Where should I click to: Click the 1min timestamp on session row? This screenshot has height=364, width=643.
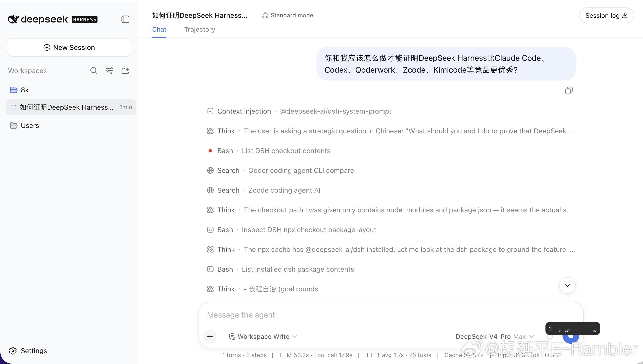tap(126, 107)
